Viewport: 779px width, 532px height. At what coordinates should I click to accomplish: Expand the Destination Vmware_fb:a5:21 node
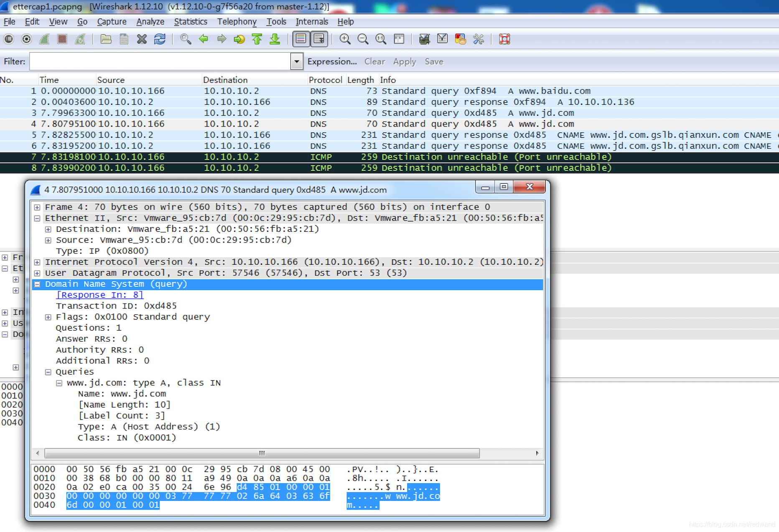[x=48, y=229]
